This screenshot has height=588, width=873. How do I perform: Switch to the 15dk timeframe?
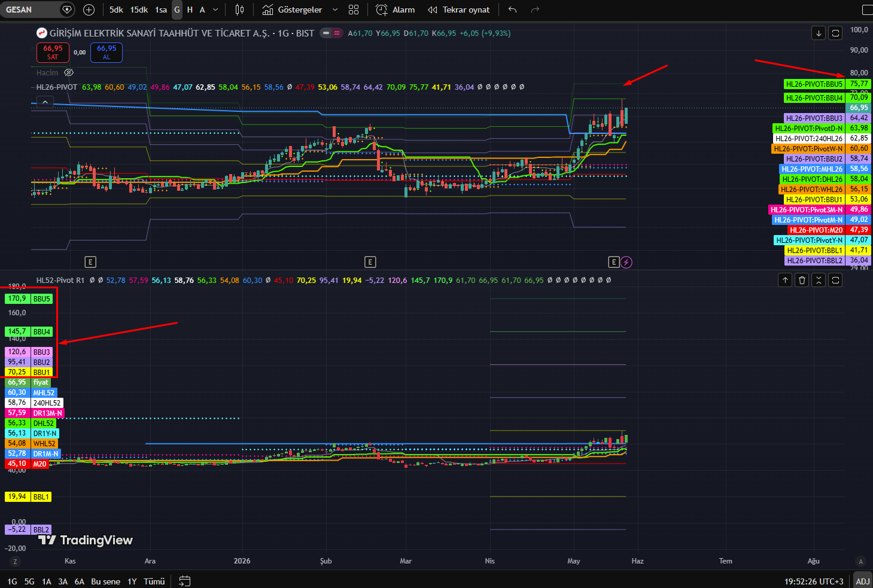[x=139, y=10]
